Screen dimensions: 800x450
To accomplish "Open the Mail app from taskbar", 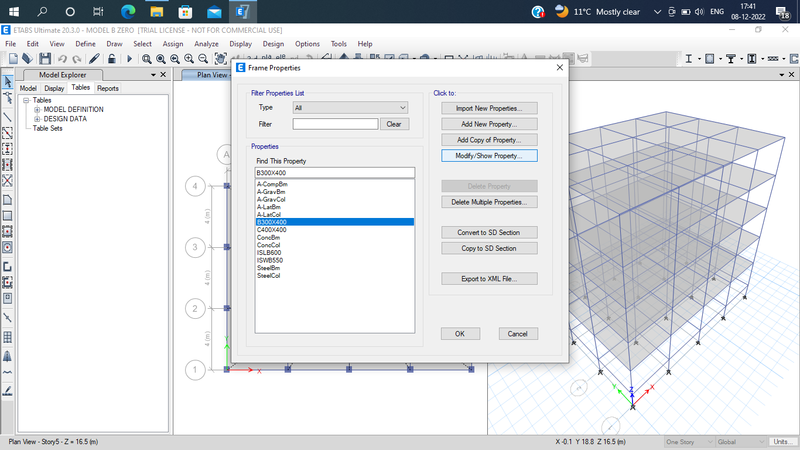I will 214,11.
